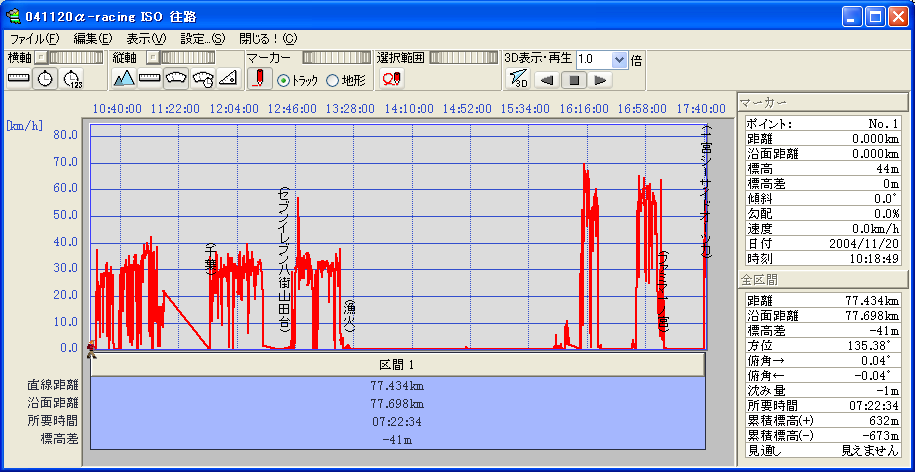Click the 区間 1 header button
Screen dimensions: 915x472
pyautogui.click(x=397, y=364)
